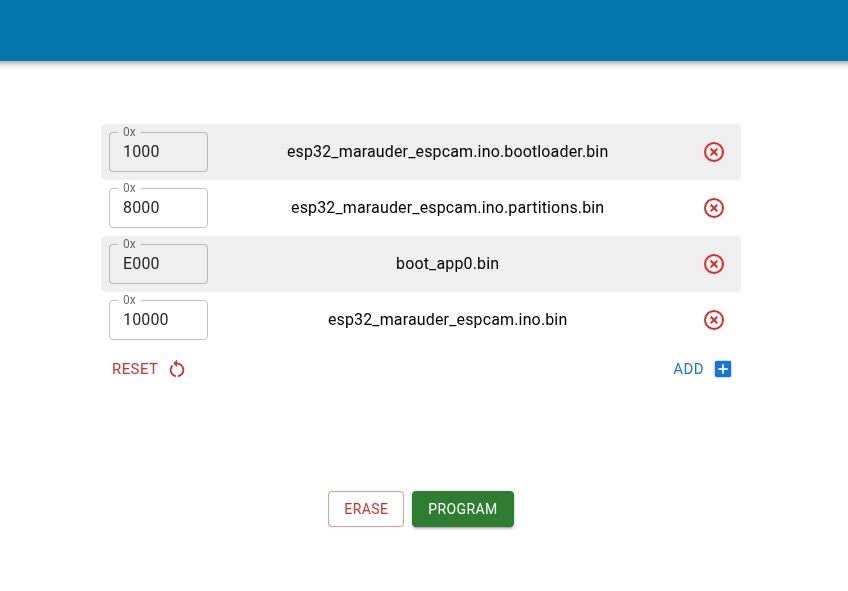Screen dimensions: 848x591
Task: Select the esp32_marauder_espcam.ino.bootloader.bin filename
Action: [x=447, y=152]
